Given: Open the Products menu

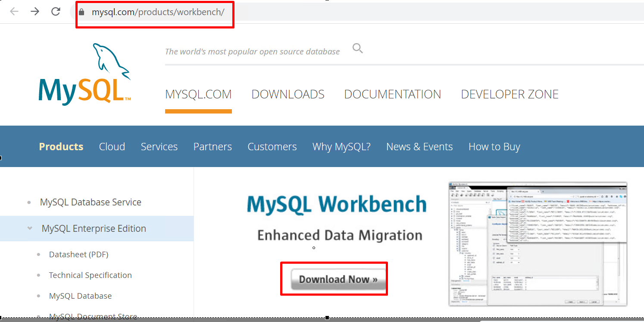Looking at the screenshot, I should pos(61,146).
